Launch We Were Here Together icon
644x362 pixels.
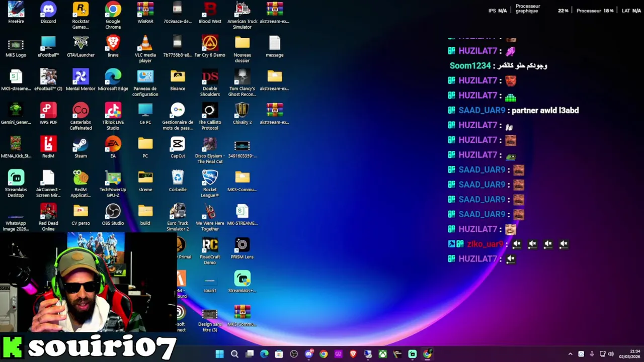(210, 217)
